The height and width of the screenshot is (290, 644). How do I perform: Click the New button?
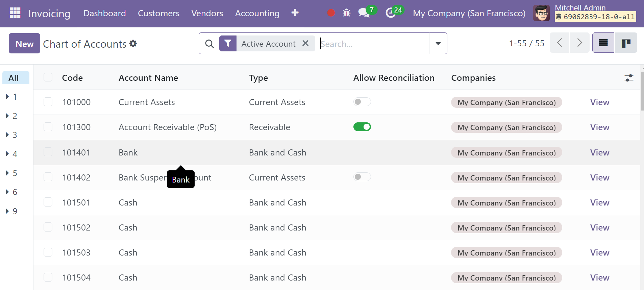(x=24, y=43)
